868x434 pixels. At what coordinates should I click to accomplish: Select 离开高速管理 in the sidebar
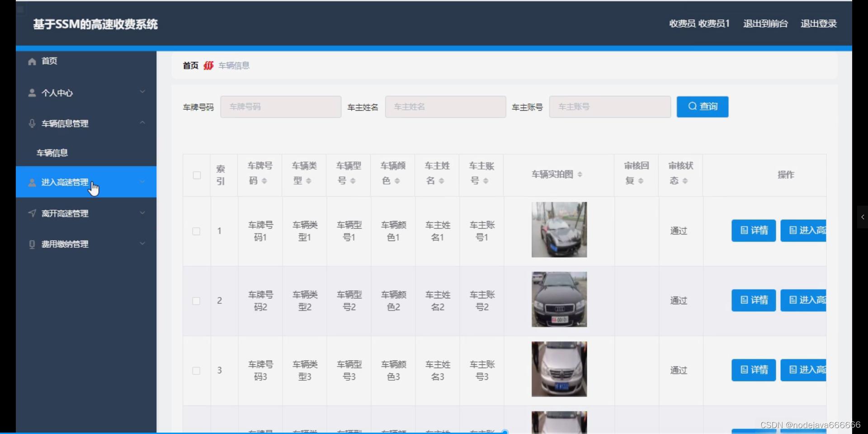(x=86, y=213)
